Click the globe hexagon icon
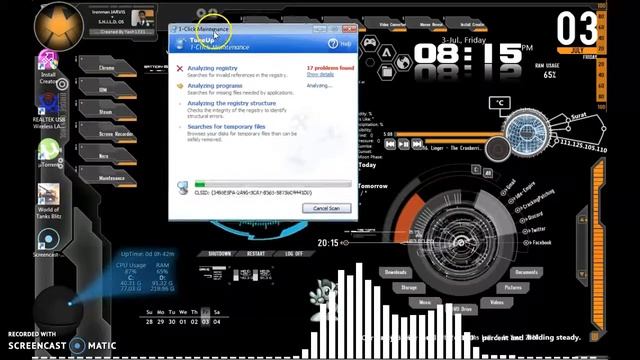This screenshot has height=360, width=640. (403, 62)
